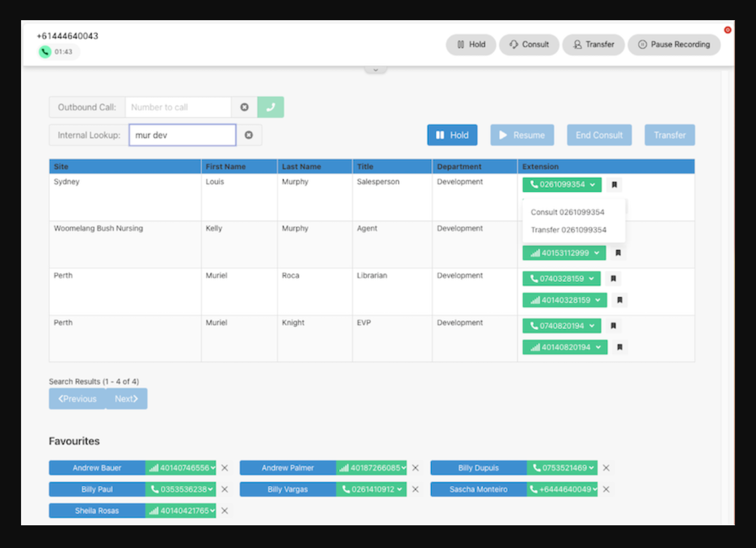Click End Consult button

(x=599, y=135)
